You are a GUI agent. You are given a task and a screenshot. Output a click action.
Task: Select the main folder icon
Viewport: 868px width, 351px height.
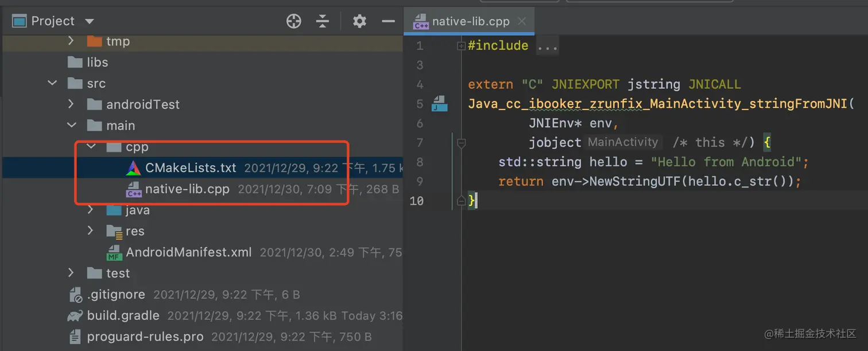click(x=94, y=125)
